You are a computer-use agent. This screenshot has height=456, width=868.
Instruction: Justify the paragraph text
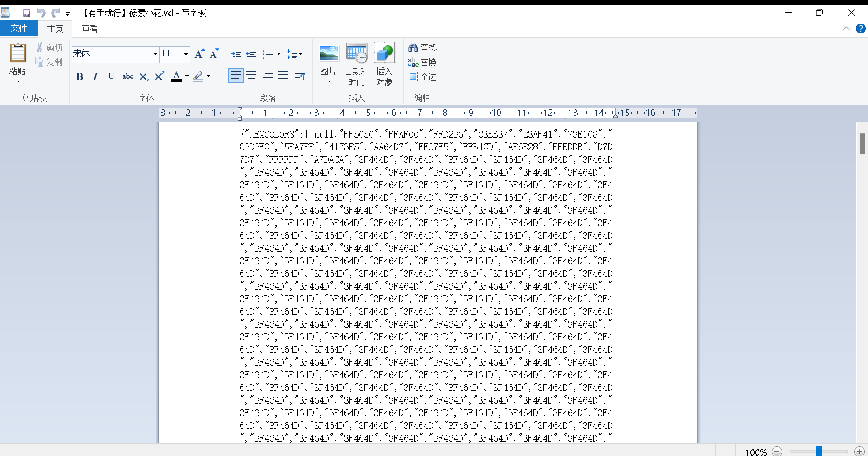pos(283,76)
